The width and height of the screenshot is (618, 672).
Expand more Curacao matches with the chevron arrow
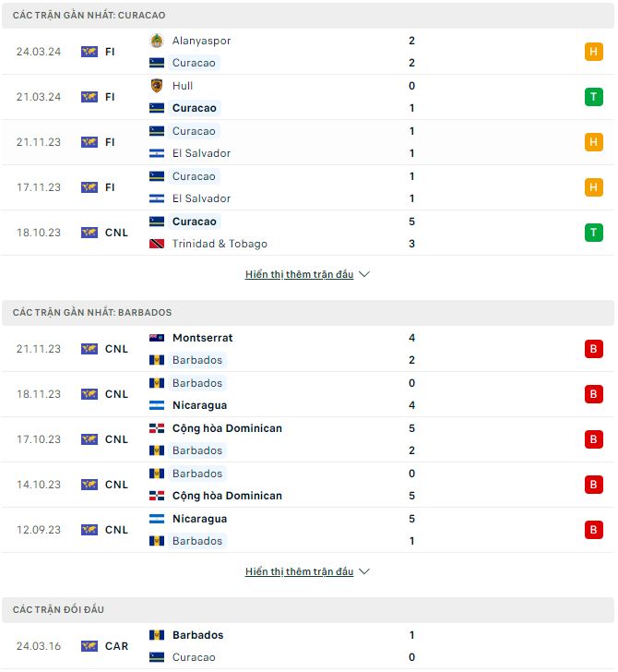tap(364, 274)
